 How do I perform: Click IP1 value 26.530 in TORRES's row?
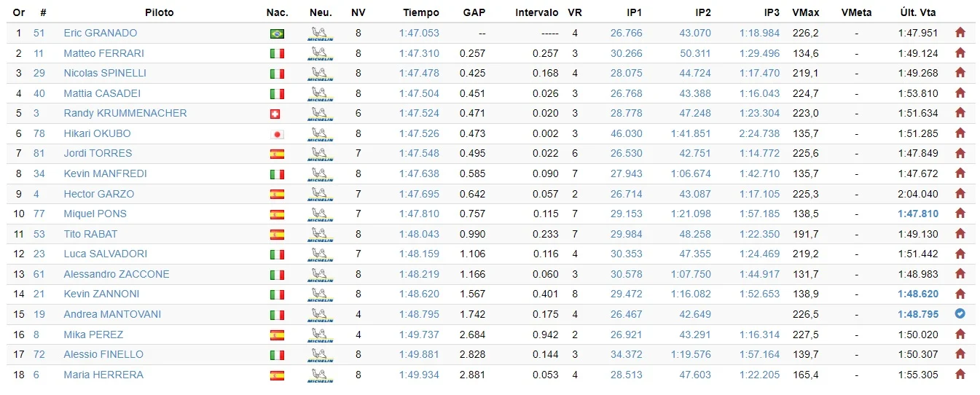point(627,153)
